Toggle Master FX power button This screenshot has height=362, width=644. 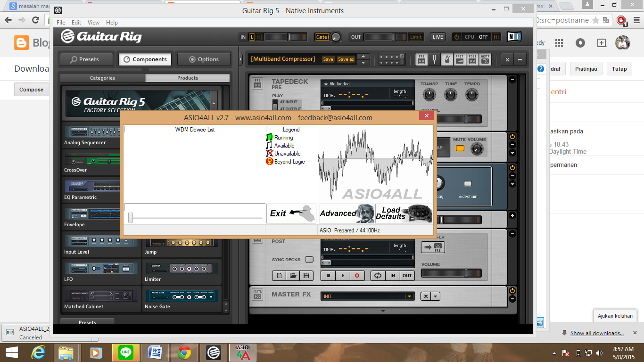click(512, 291)
